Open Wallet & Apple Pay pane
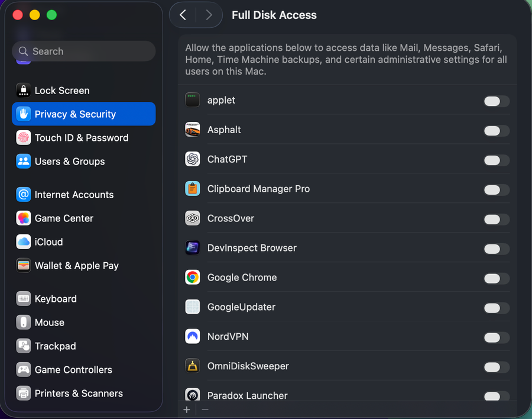The image size is (532, 419). coord(84,265)
